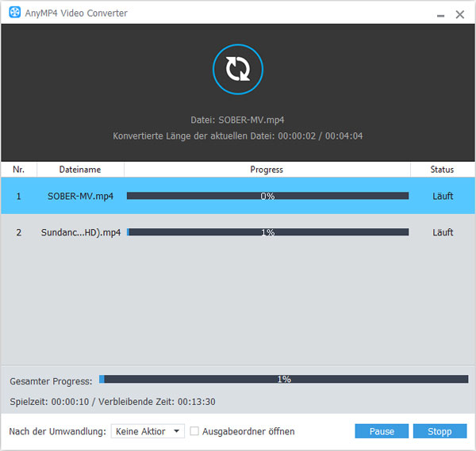Select the Sundanc...HD).mp4 file row
Screen dimensions: 476x451
point(80,232)
